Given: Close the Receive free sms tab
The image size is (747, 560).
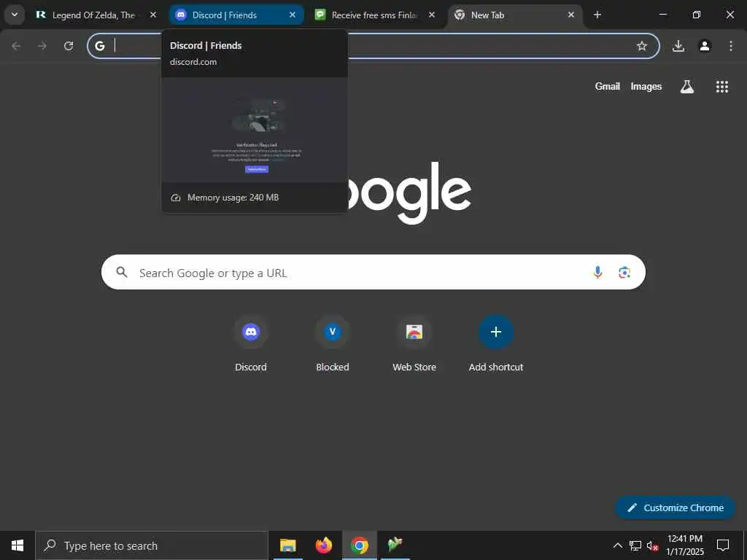Looking at the screenshot, I should [432, 15].
